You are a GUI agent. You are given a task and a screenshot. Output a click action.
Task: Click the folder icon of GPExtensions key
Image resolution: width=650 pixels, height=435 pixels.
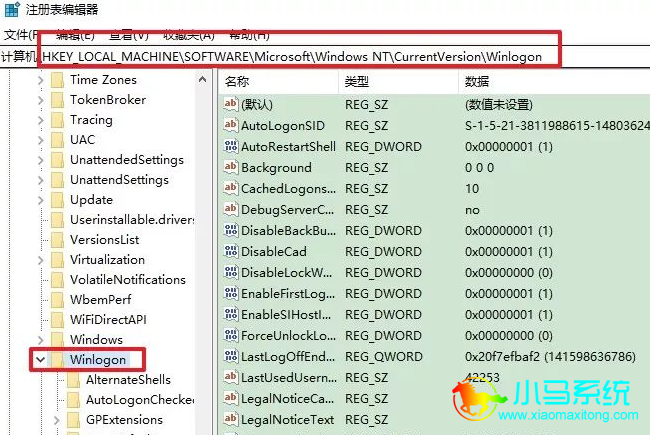tap(73, 419)
